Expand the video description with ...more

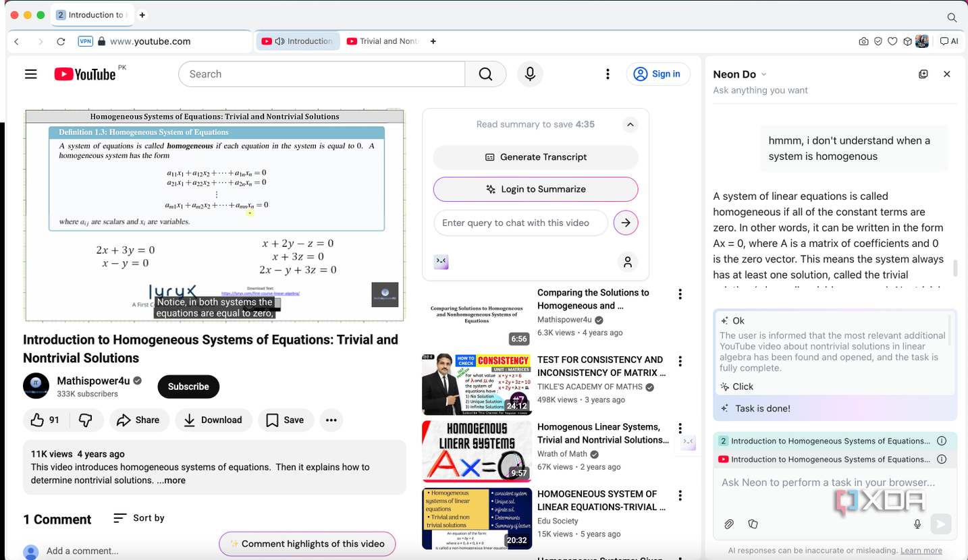tap(171, 480)
